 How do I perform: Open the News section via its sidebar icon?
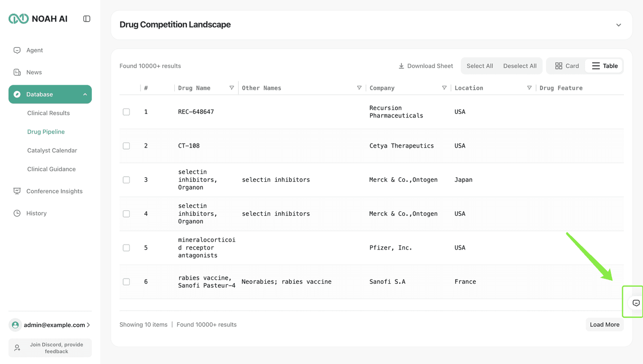(x=17, y=72)
